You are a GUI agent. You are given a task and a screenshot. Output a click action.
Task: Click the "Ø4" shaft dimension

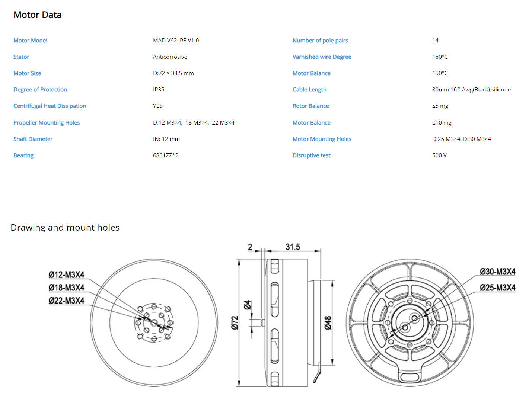point(247,305)
